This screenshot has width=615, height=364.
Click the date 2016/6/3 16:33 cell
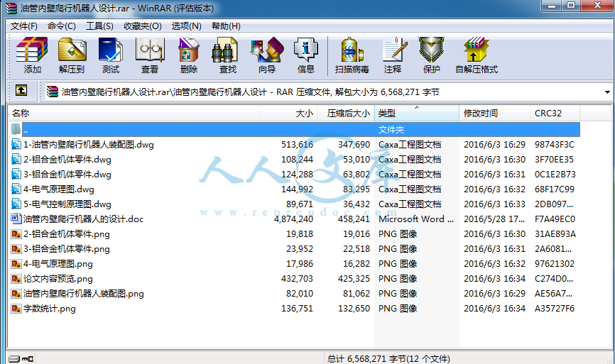point(494,204)
